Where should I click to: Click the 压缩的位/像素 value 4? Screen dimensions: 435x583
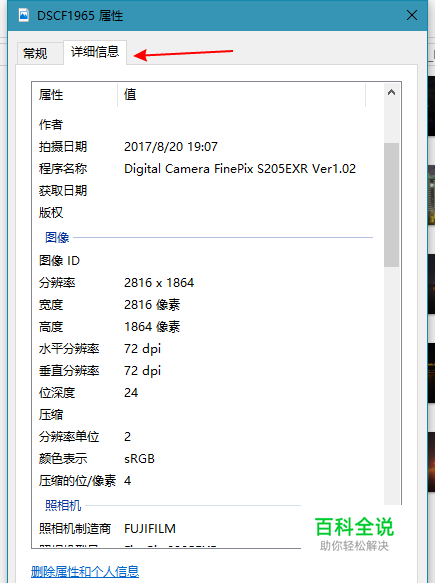point(128,481)
